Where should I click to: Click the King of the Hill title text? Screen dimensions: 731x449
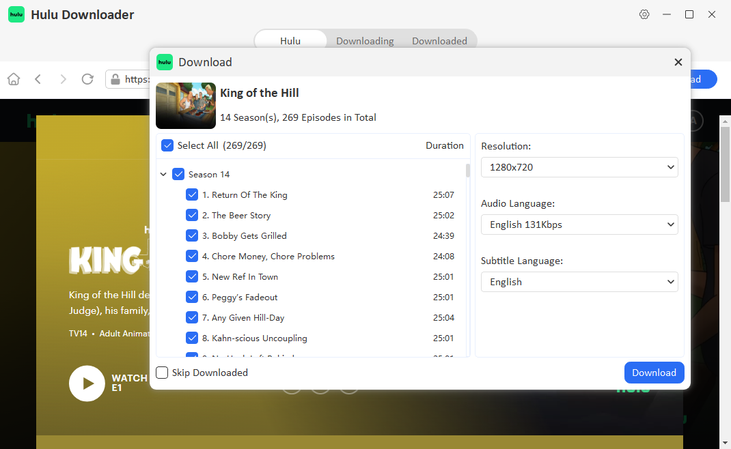click(x=259, y=93)
